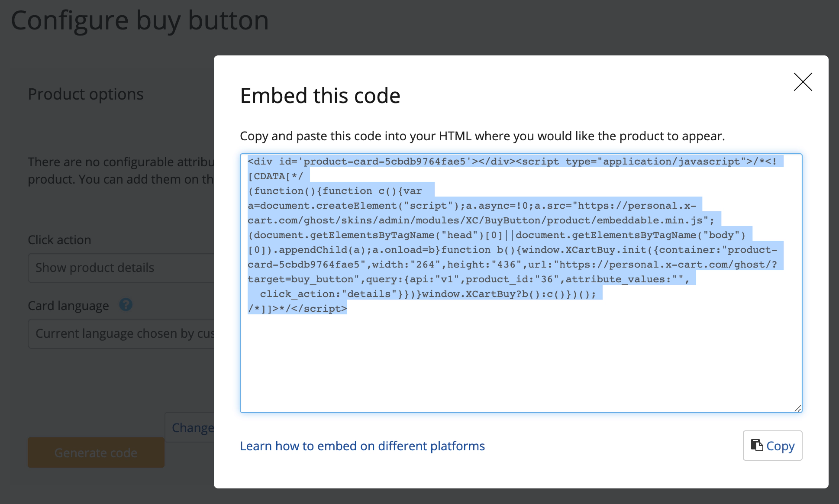Click the Embed this code heading

(x=320, y=96)
